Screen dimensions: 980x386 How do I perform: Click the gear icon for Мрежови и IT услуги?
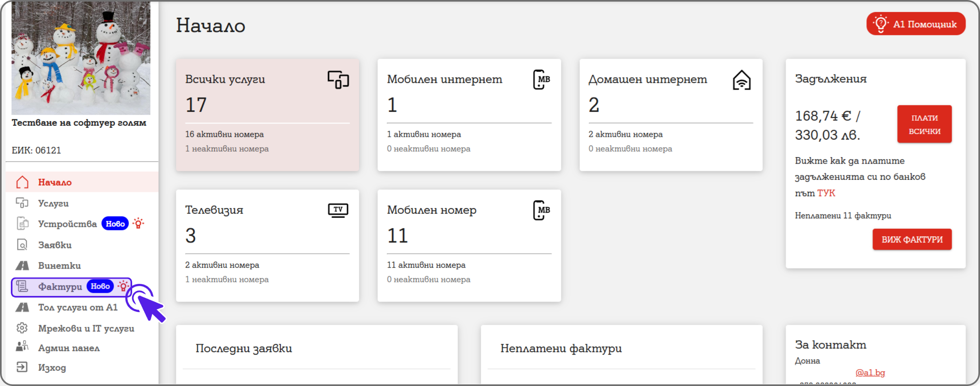pyautogui.click(x=22, y=328)
